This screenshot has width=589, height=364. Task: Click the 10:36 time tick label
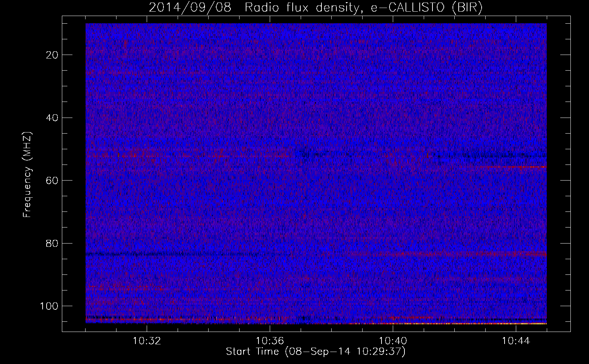tap(270, 341)
